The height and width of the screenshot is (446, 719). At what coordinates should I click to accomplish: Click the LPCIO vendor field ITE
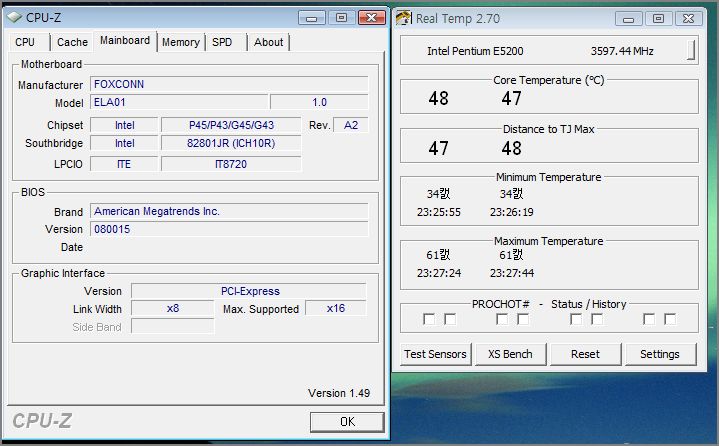point(124,164)
